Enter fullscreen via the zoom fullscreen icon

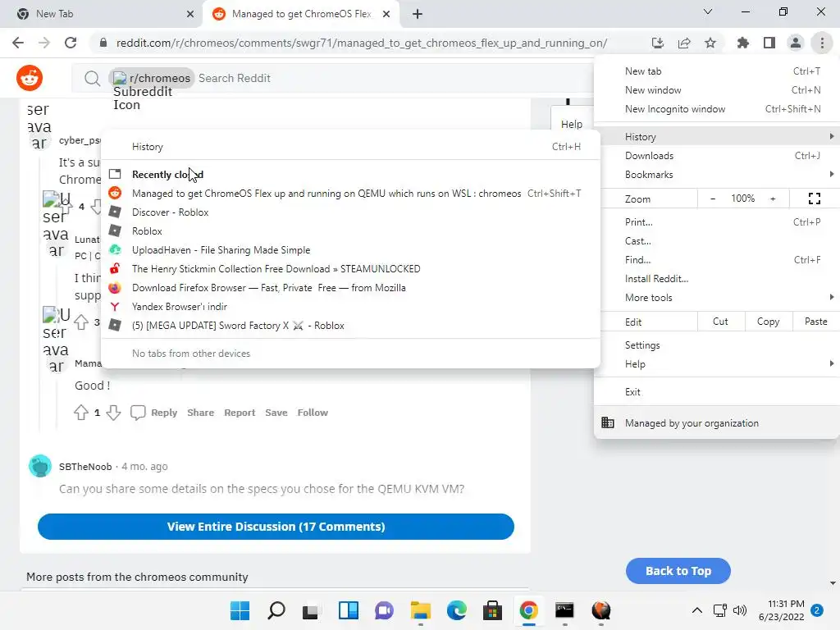tap(815, 199)
